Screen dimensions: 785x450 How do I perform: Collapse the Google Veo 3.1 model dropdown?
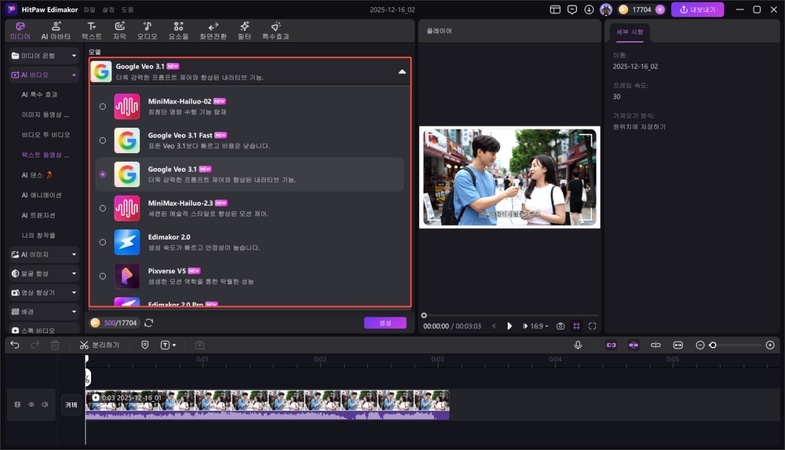(x=402, y=72)
